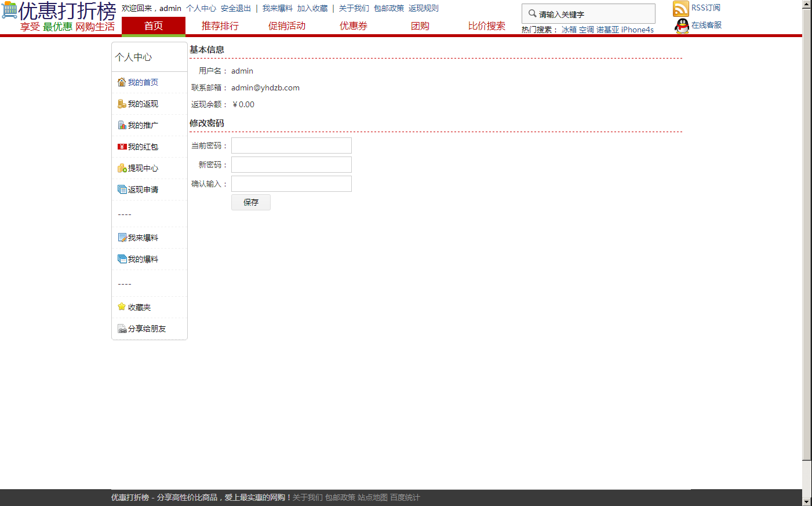Click the edit icon beside 我来爆料 in sidebar

tap(122, 238)
